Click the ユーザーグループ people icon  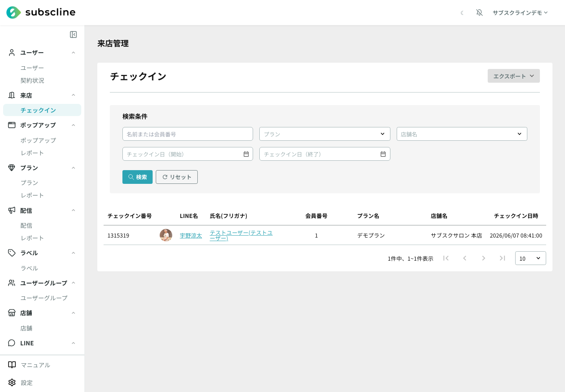(12, 283)
